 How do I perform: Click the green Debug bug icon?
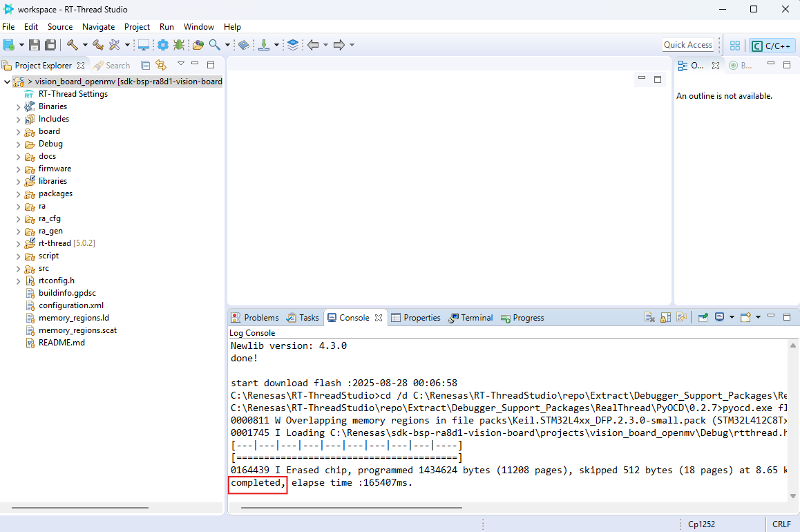[179, 45]
